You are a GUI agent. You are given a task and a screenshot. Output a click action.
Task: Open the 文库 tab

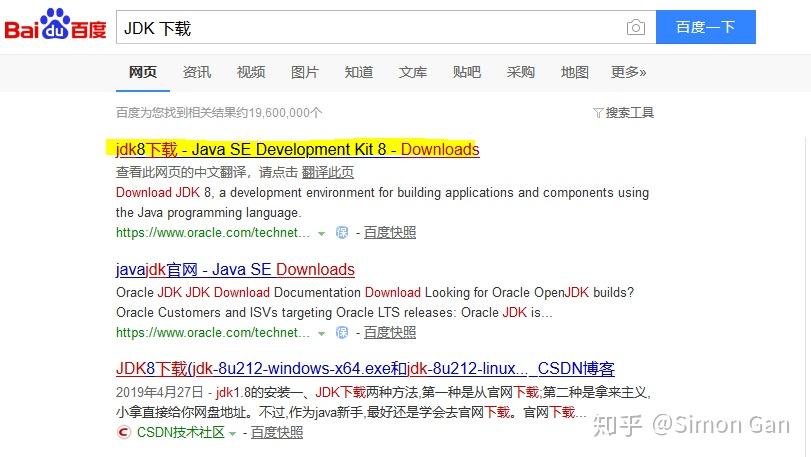(x=413, y=72)
